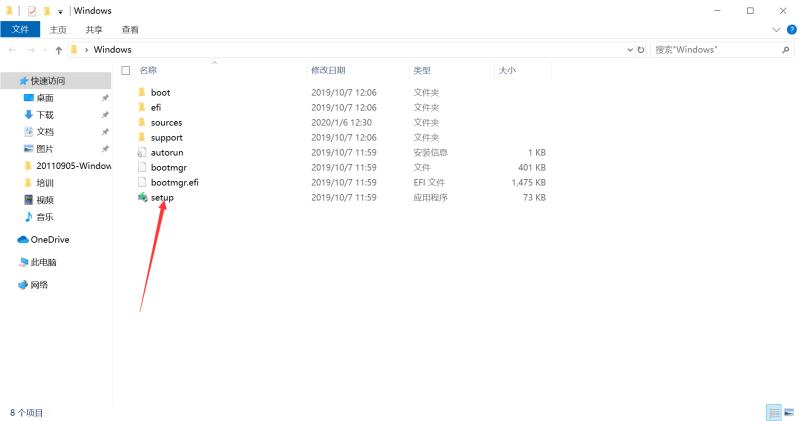Open the File (文件) menu

20,30
